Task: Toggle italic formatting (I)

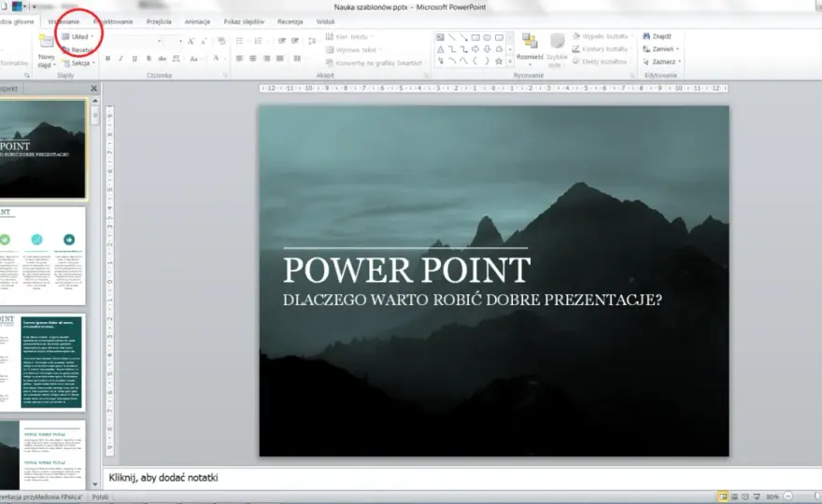Action: coord(121,59)
